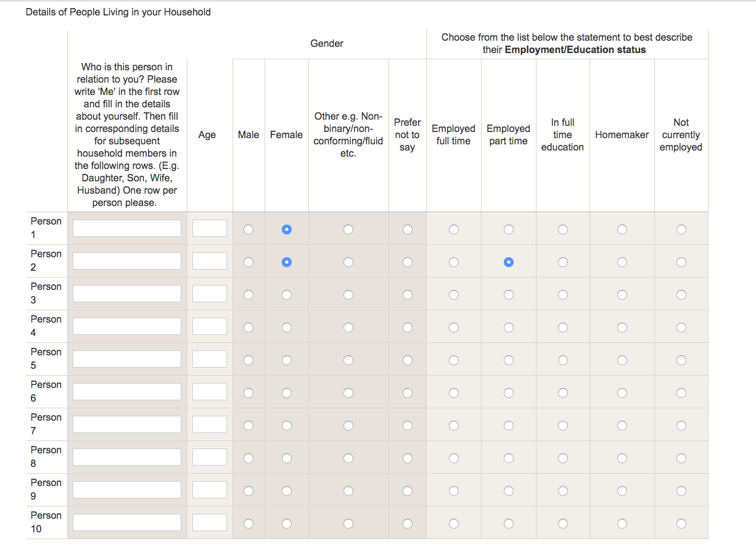Mark Person 1 as Employed full time
Image resolution: width=756 pixels, height=557 pixels.
[x=453, y=229]
